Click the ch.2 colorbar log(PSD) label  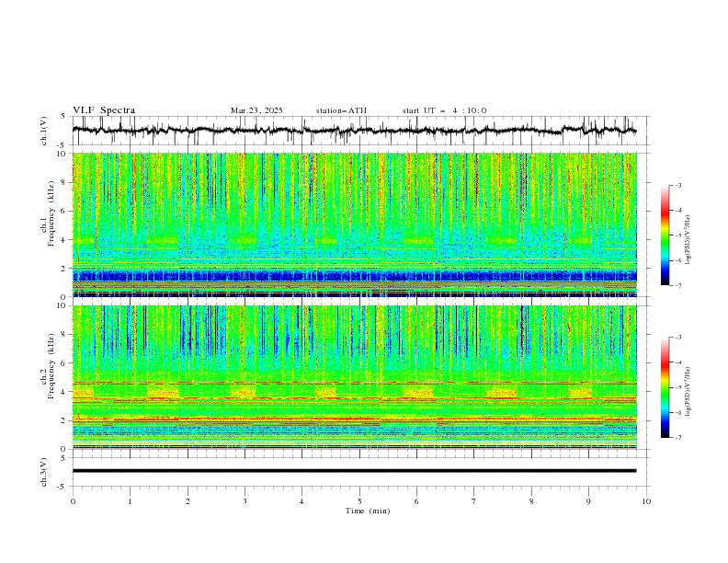point(688,391)
